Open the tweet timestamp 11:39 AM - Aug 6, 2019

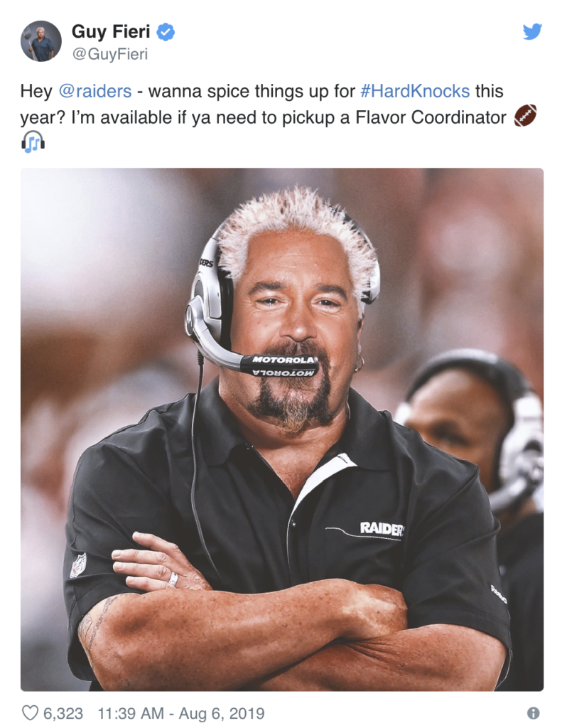point(181,713)
